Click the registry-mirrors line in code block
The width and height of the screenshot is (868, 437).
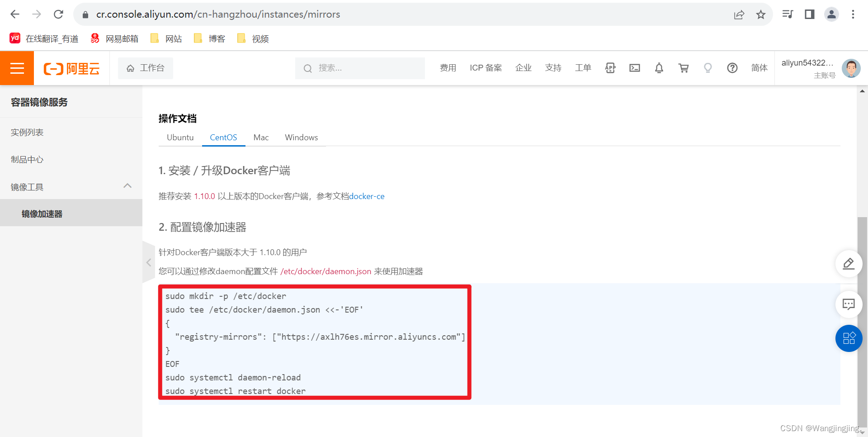click(x=320, y=337)
